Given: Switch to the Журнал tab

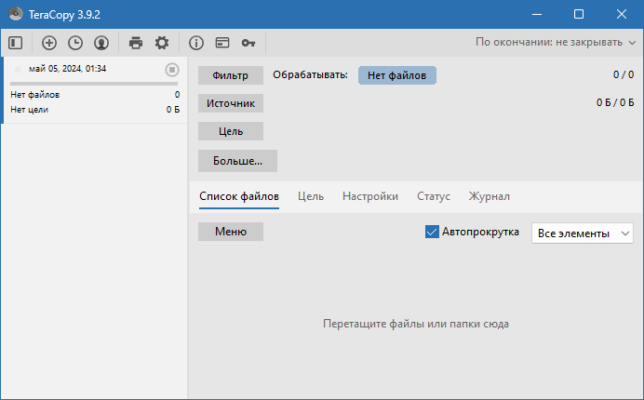Looking at the screenshot, I should point(489,197).
